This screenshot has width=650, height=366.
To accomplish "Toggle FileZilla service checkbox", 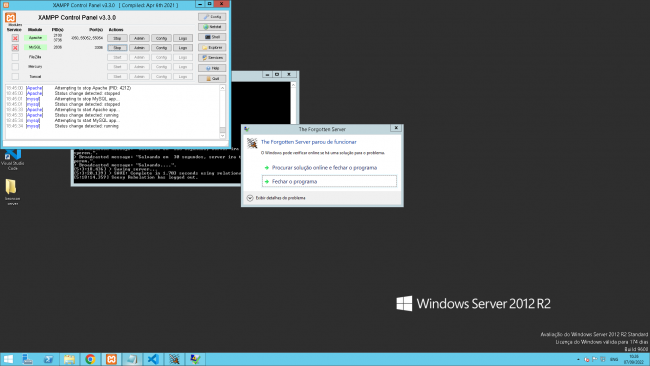I will pyautogui.click(x=15, y=57).
